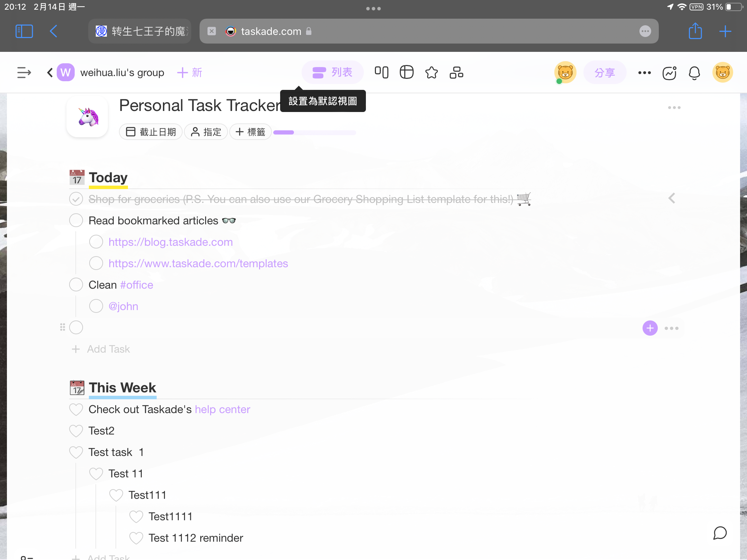Open the 分享 share dialog
This screenshot has width=747, height=560.
tap(605, 73)
